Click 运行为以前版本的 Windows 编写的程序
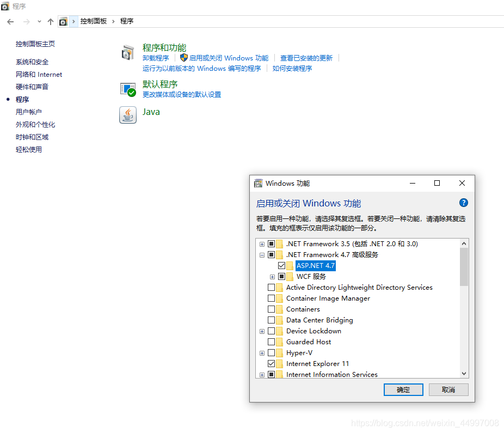This screenshot has width=504, height=433. click(202, 69)
